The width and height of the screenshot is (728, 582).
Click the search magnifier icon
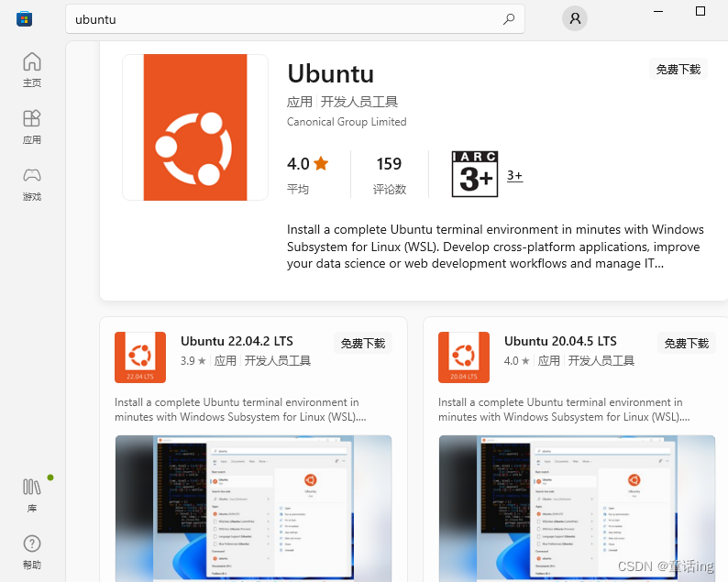[509, 19]
